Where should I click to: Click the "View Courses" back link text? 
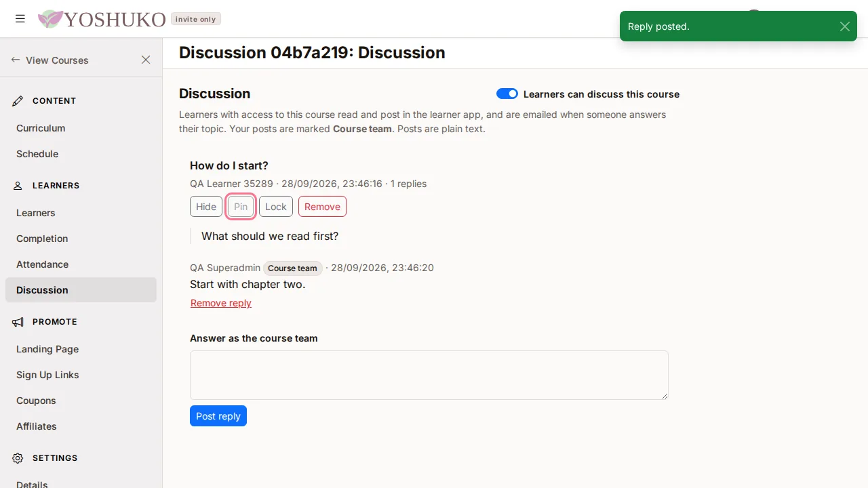click(57, 60)
